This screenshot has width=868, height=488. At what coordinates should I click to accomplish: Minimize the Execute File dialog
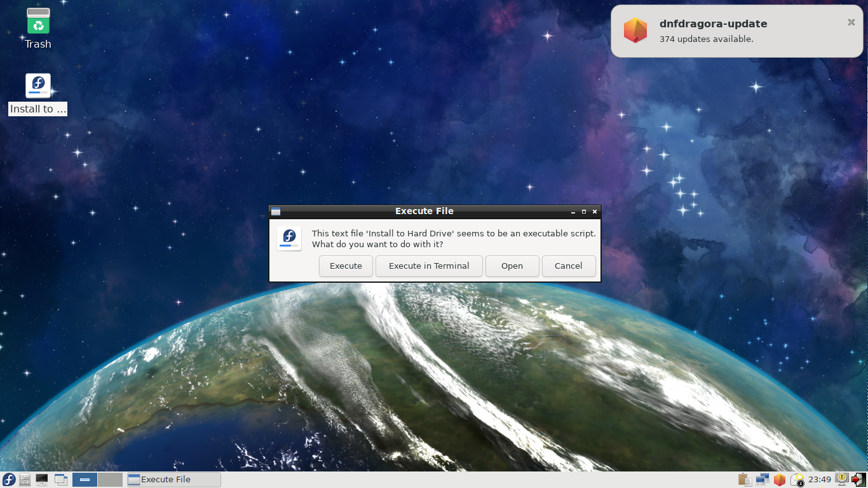[x=573, y=212]
